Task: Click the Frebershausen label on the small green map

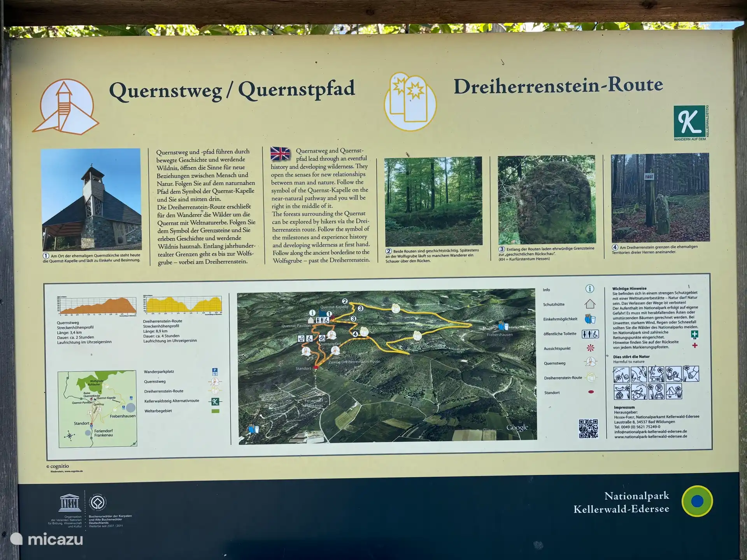Action: (123, 416)
